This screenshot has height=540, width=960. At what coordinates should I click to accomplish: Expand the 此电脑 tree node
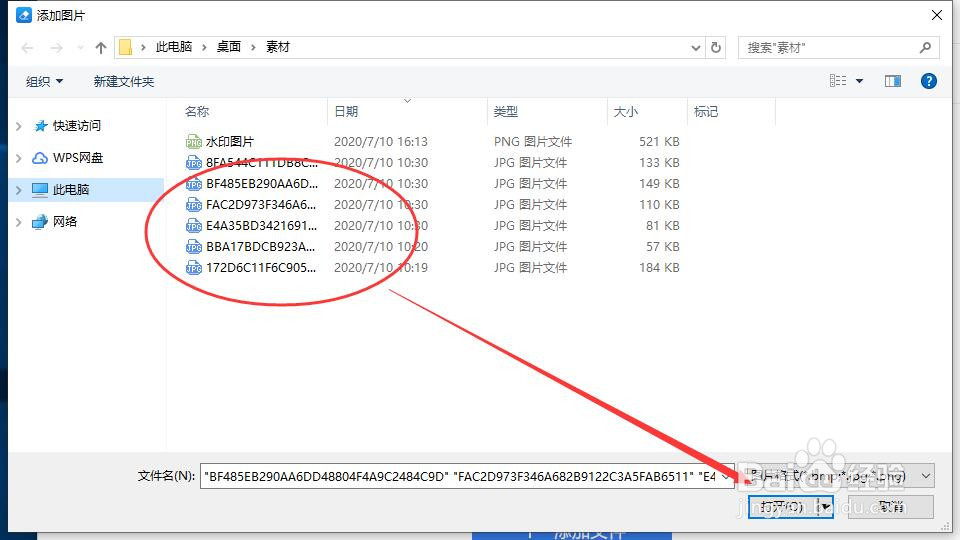[18, 190]
